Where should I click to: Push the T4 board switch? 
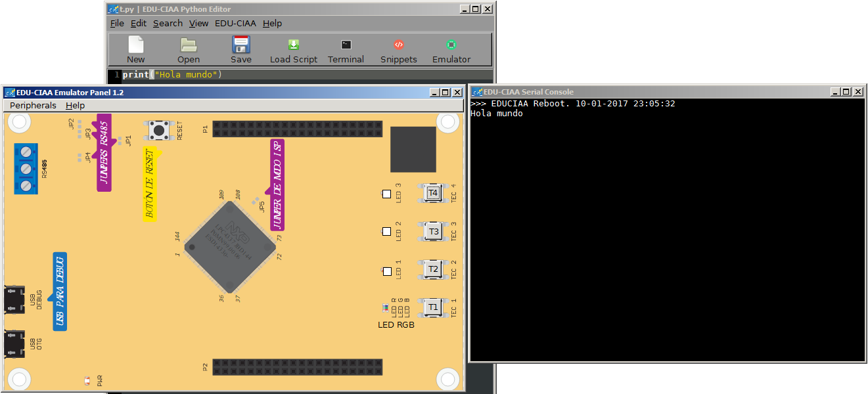tap(432, 193)
